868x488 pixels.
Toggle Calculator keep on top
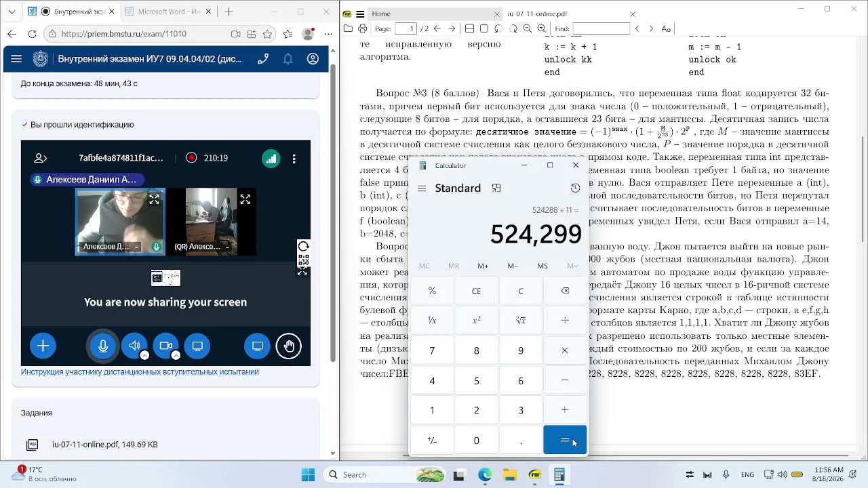[x=496, y=188]
